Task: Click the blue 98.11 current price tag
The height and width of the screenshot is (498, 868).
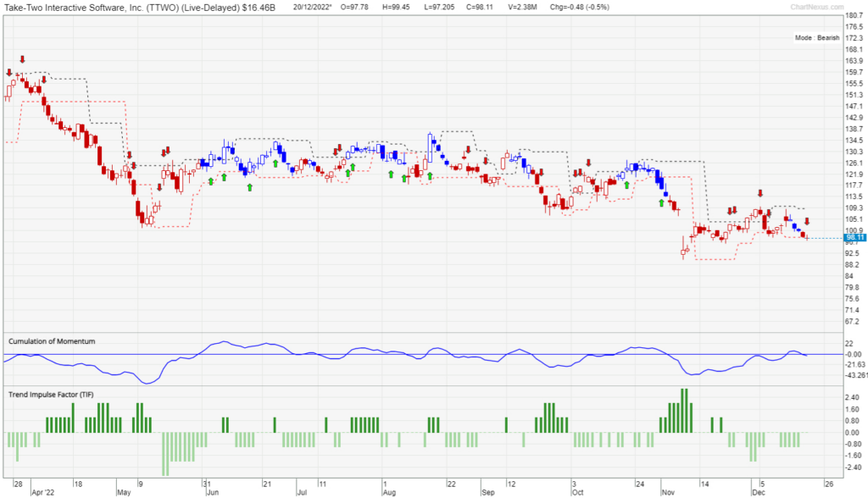Action: tap(854, 237)
